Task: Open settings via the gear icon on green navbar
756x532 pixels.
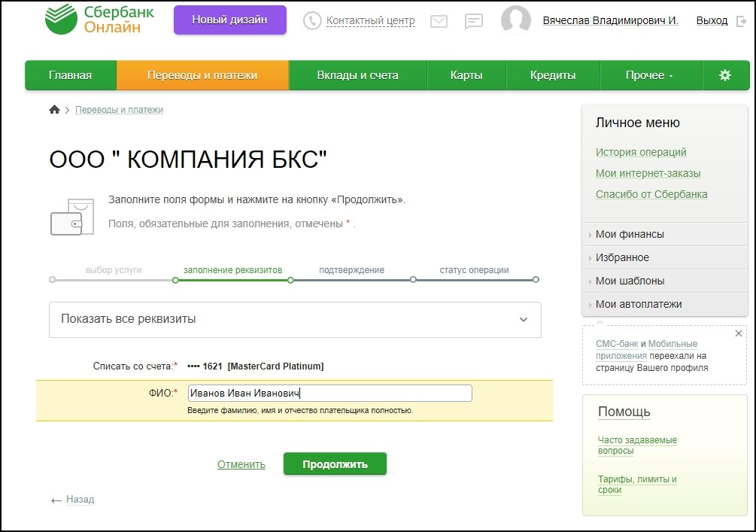Action: (x=724, y=75)
